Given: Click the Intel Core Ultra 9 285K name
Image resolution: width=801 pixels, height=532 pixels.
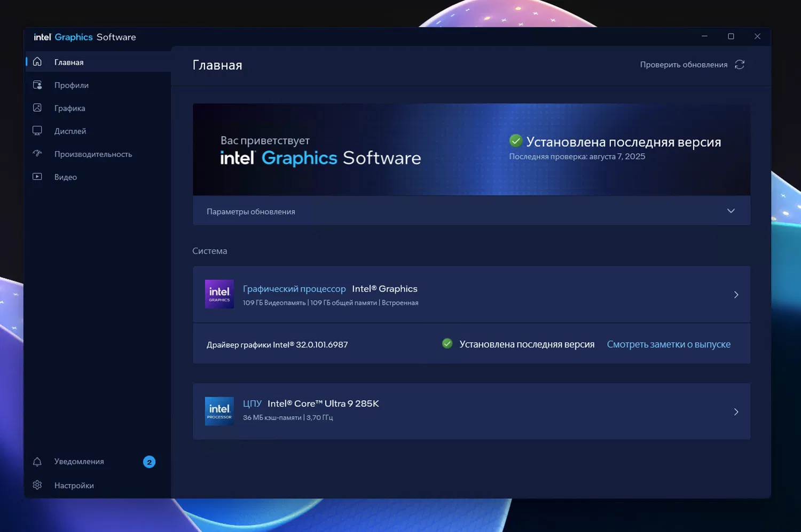Looking at the screenshot, I should (x=323, y=403).
